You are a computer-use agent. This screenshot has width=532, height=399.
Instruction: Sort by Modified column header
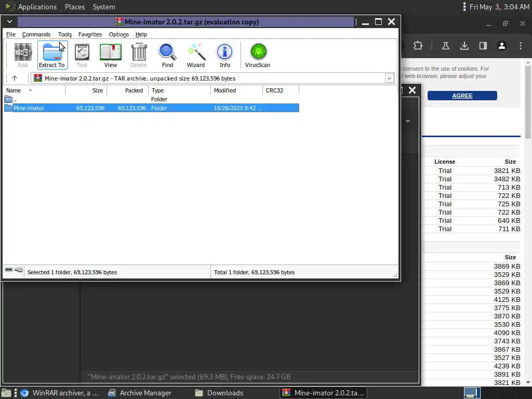(x=237, y=90)
